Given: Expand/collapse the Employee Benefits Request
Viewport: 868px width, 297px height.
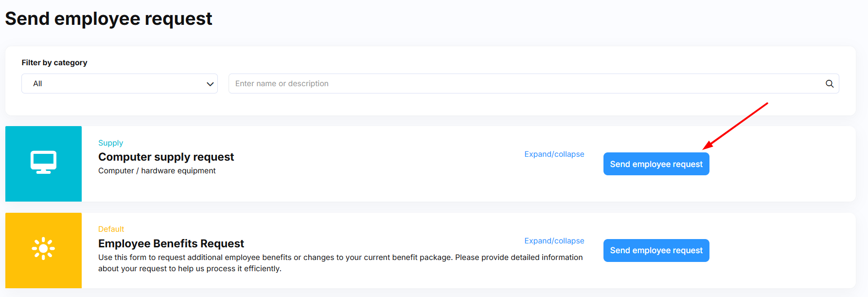Looking at the screenshot, I should click(554, 241).
